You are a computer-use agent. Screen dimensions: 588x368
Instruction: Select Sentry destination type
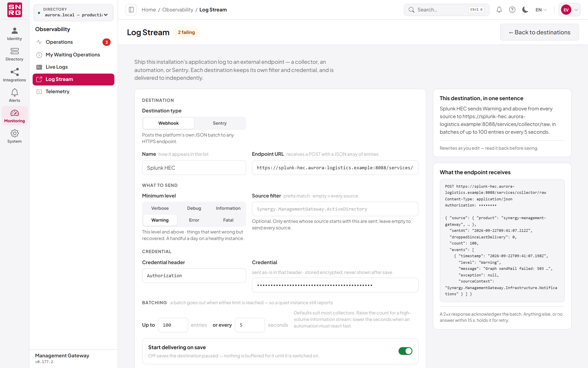click(220, 123)
